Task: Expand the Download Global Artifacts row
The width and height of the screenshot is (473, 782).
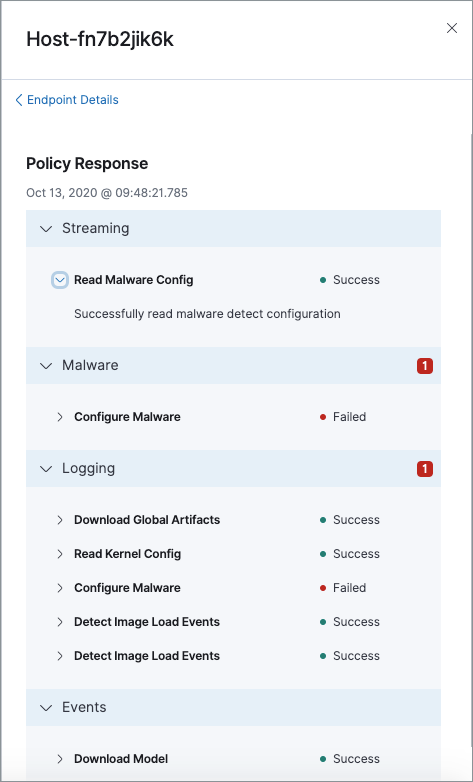Action: 60,520
